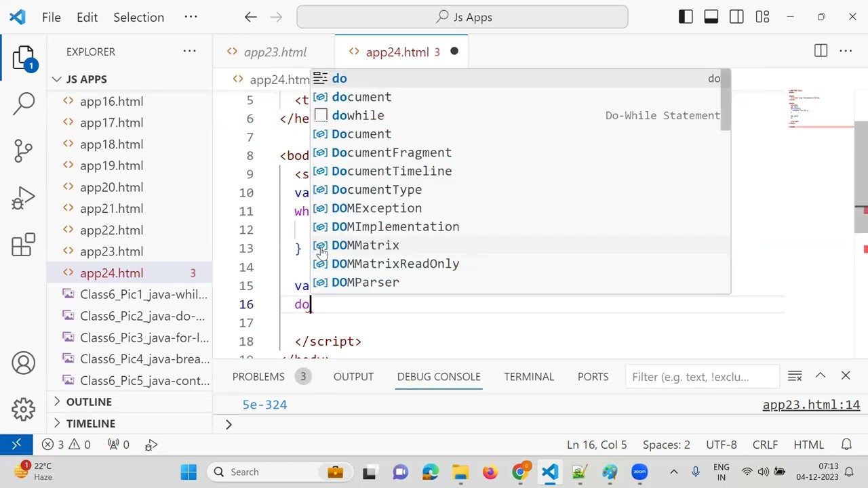The image size is (868, 488).
Task: Change indentation via Spaces: 2
Action: click(x=667, y=445)
